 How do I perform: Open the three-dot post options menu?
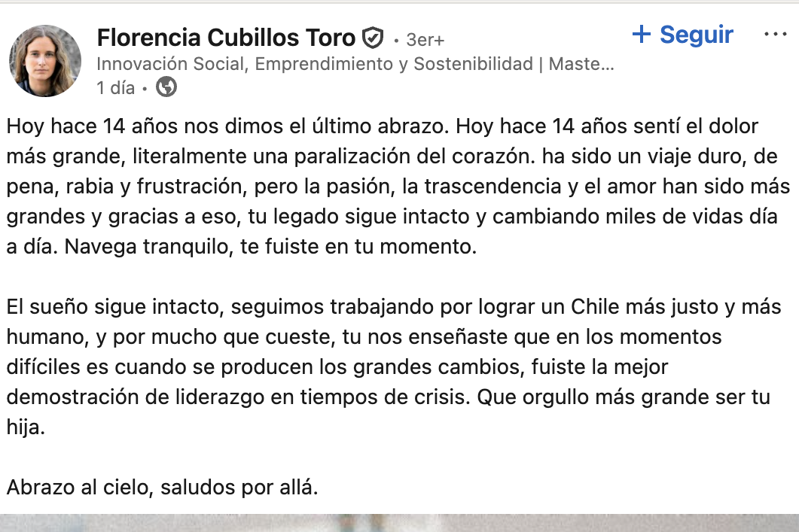coord(776,35)
